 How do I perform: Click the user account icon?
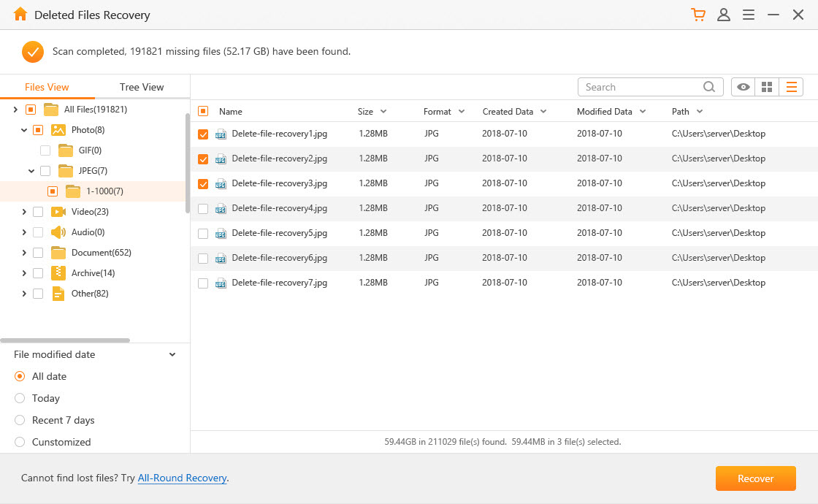[x=724, y=15]
